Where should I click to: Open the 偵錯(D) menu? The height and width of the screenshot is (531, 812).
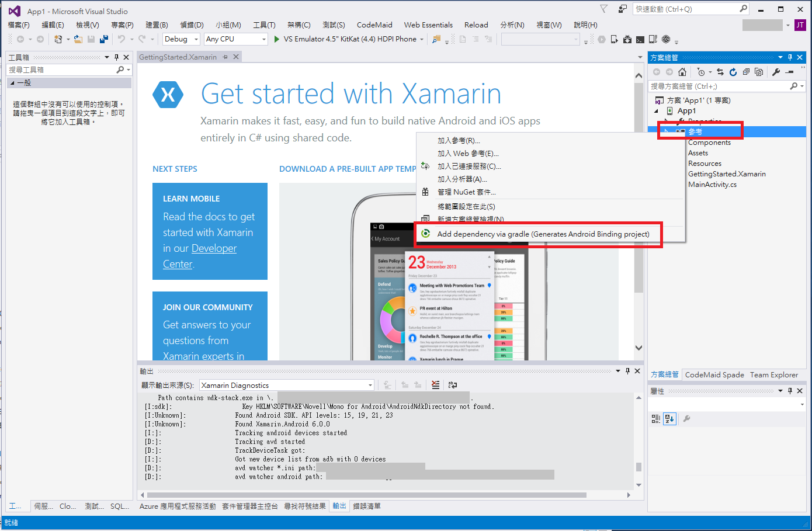(x=192, y=25)
